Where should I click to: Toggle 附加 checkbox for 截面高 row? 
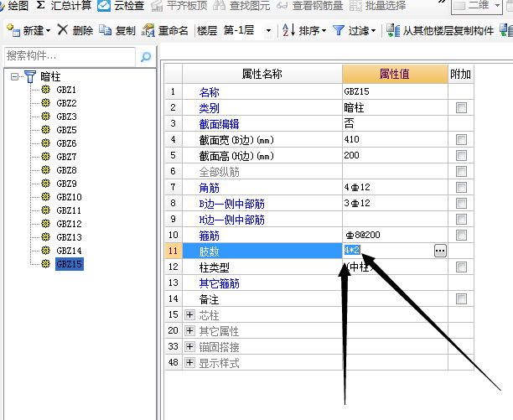461,155
